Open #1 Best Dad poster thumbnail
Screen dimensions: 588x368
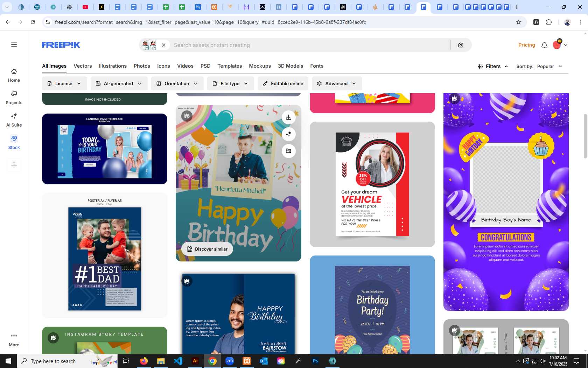click(x=105, y=255)
